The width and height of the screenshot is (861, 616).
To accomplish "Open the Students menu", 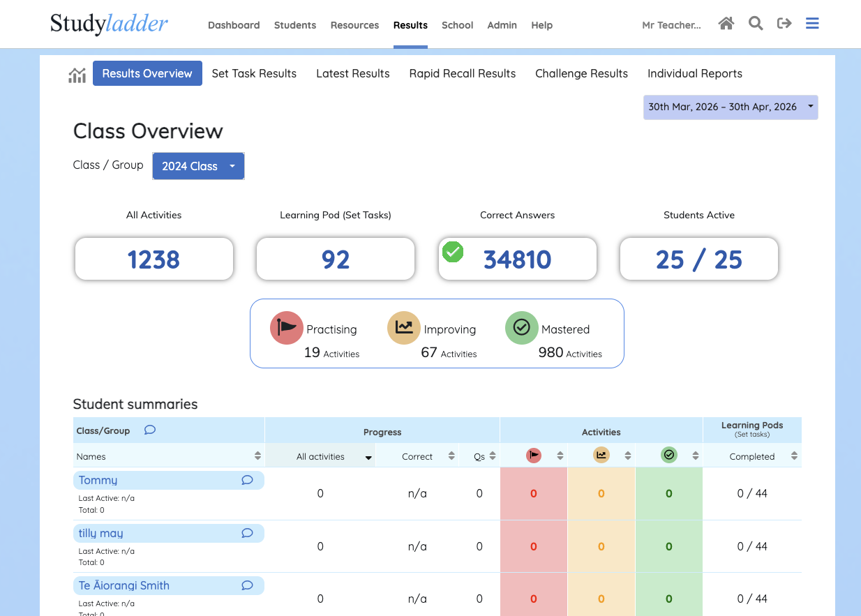I will pyautogui.click(x=295, y=25).
